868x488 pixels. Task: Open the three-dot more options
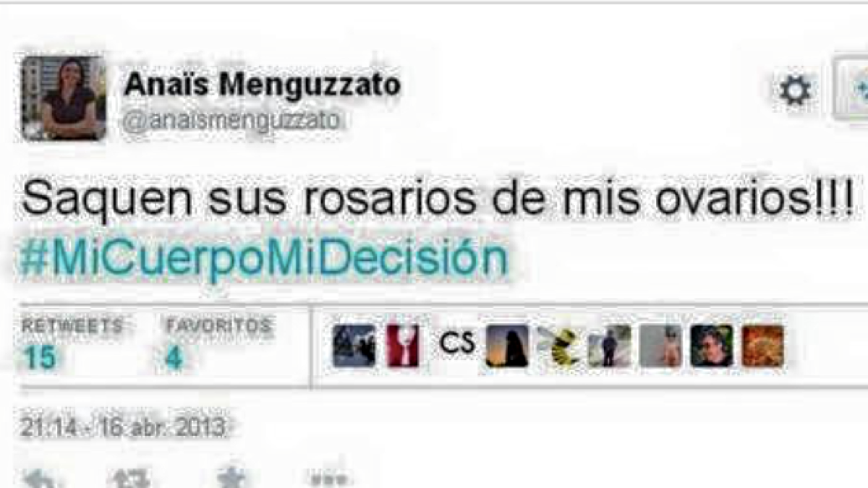point(328,479)
